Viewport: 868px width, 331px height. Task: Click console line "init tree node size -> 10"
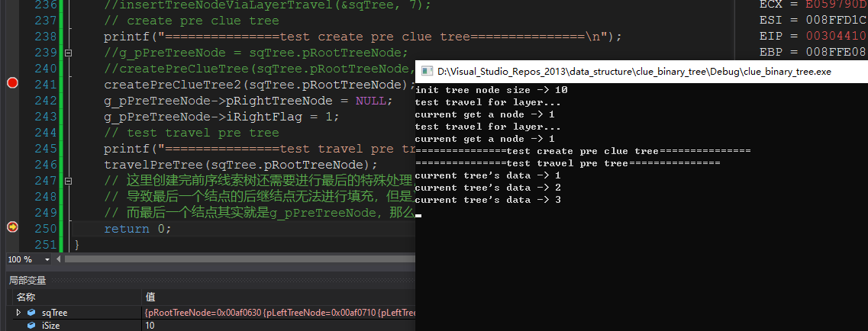492,90
